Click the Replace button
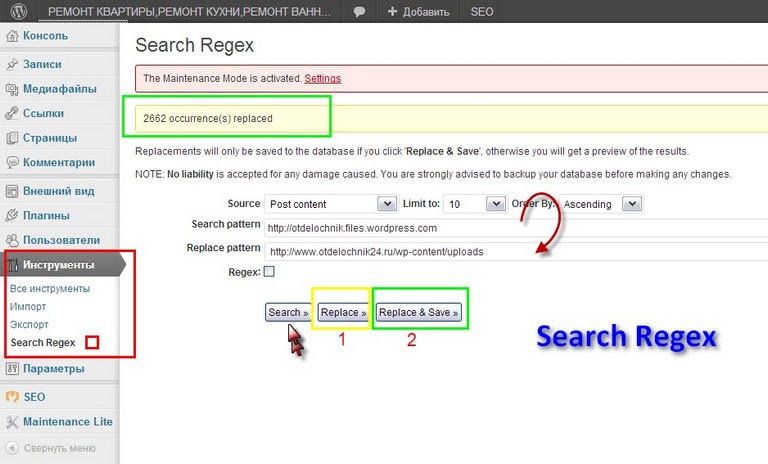 tap(343, 312)
